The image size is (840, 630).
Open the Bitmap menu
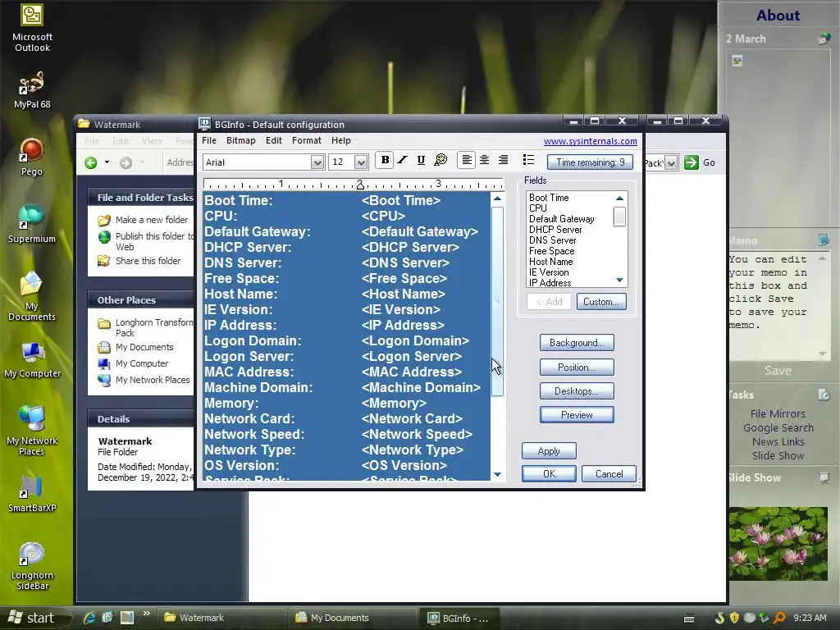coord(240,140)
